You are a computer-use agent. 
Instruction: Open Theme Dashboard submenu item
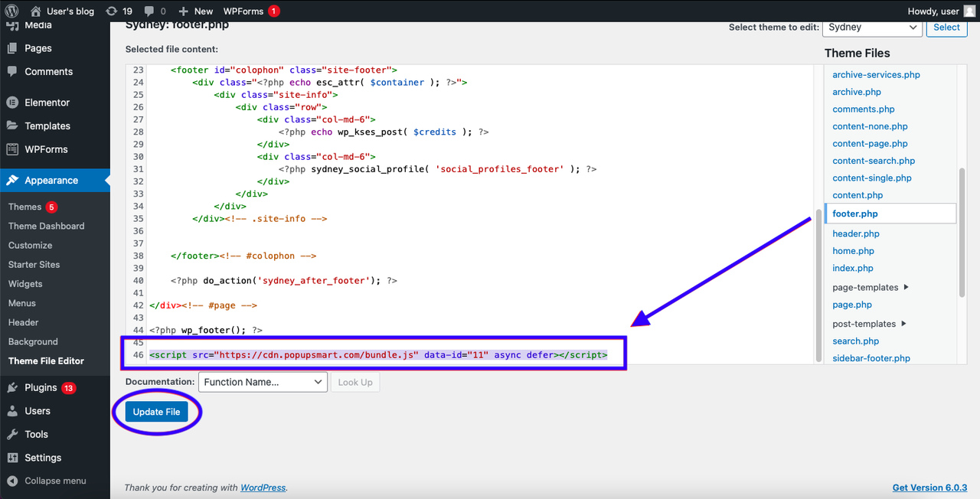coord(47,226)
